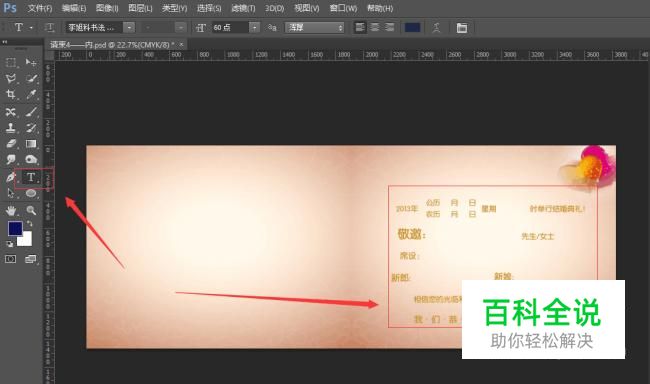This screenshot has height=384, width=650.
Task: Open the Create Warped Text dialog
Action: 437,28
